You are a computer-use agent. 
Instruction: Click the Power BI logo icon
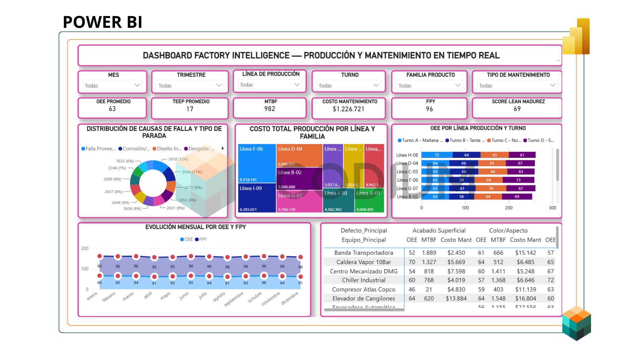click(576, 36)
